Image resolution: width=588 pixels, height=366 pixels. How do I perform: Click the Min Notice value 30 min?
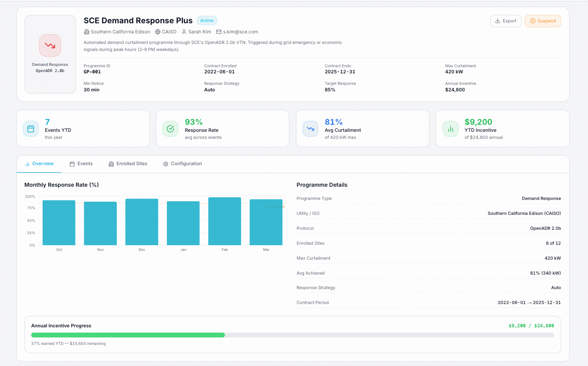pos(92,90)
